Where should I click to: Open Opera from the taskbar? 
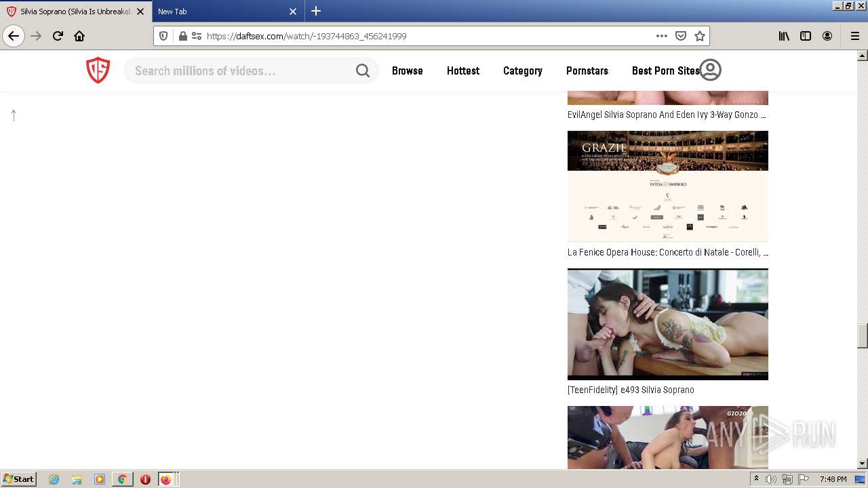click(x=145, y=479)
